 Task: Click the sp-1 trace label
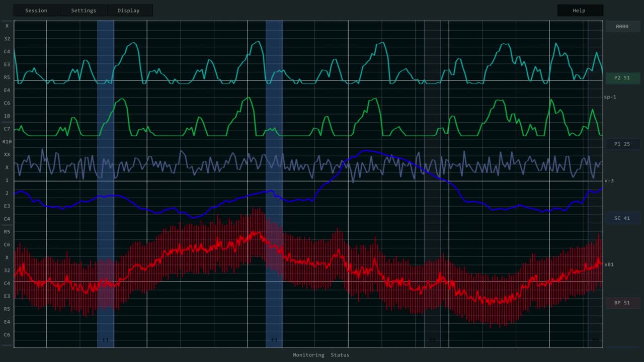coord(610,97)
